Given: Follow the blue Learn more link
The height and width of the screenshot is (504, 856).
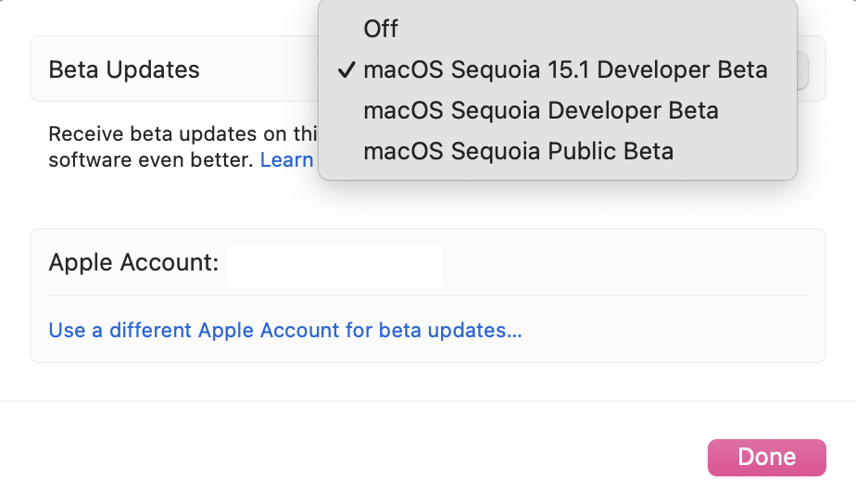Looking at the screenshot, I should [x=287, y=160].
